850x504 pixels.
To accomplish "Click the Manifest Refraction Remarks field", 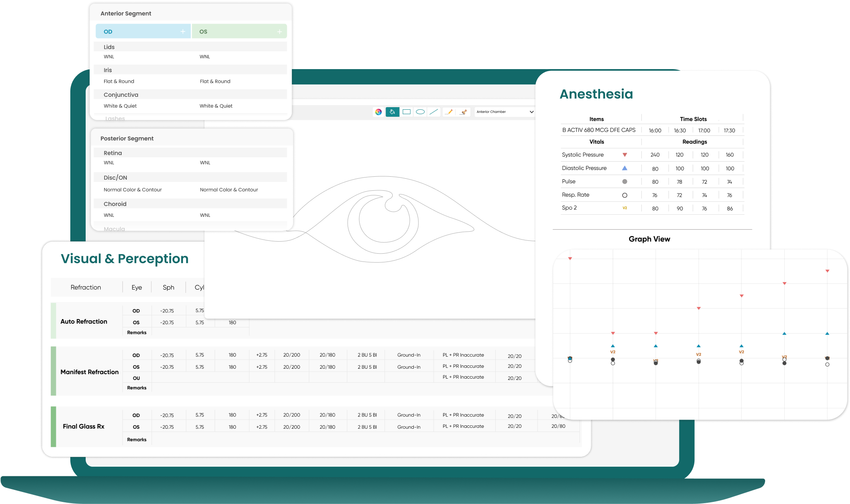I will point(137,388).
